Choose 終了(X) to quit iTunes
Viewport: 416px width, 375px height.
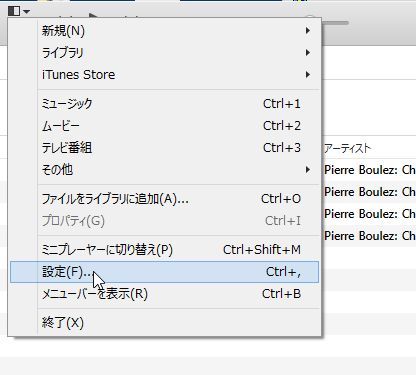click(164, 323)
